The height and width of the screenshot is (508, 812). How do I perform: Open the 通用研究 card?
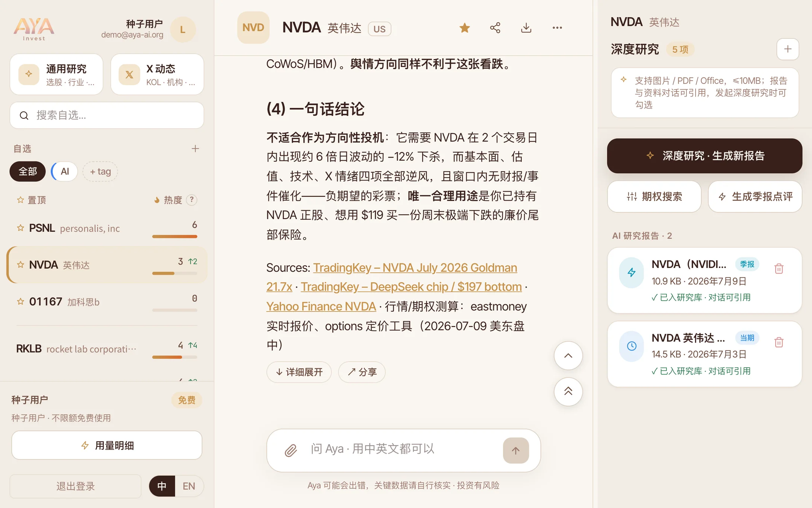[x=56, y=74]
